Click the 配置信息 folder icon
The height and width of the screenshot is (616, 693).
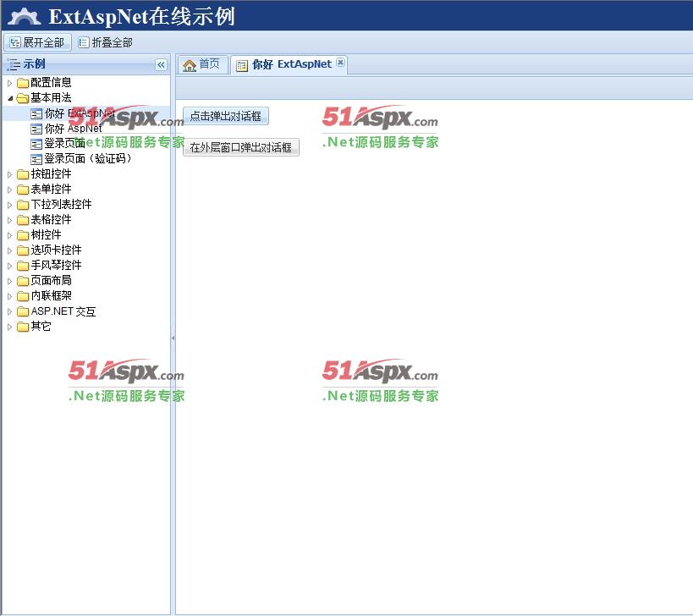click(x=23, y=83)
